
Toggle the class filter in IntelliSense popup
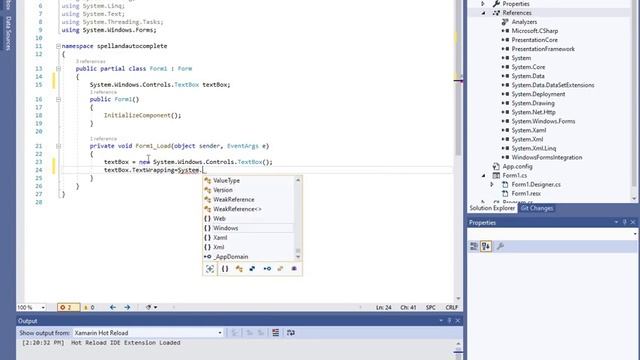point(239,269)
